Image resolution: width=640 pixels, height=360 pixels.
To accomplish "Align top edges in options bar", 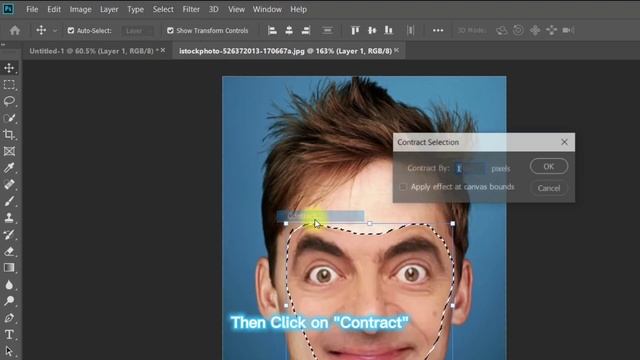I will click(355, 30).
